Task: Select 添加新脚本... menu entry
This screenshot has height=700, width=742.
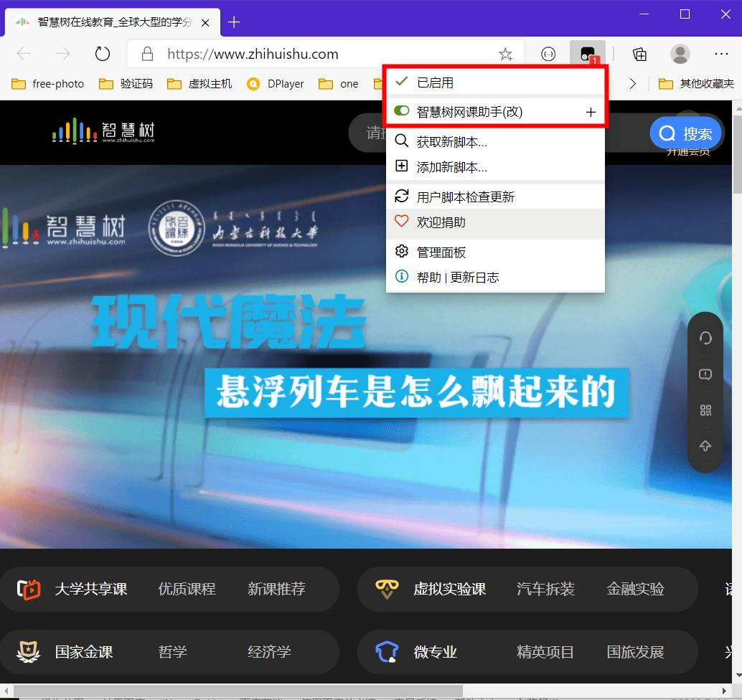Action: 495,167
